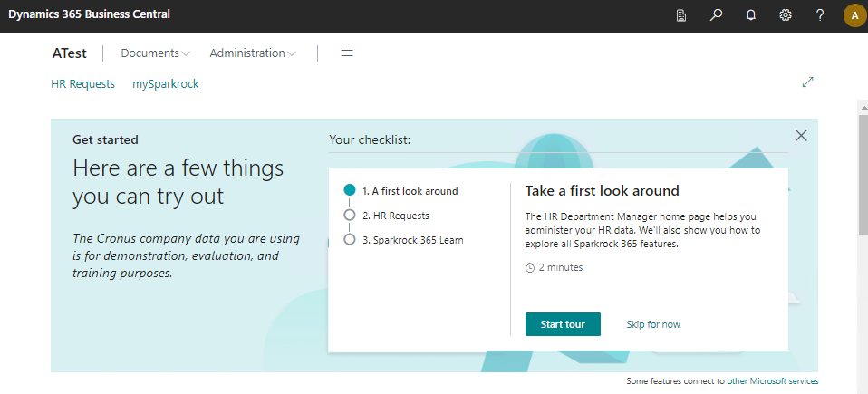The height and width of the screenshot is (394, 868).
Task: Select the 'HR Requests' checklist step
Action: point(395,216)
